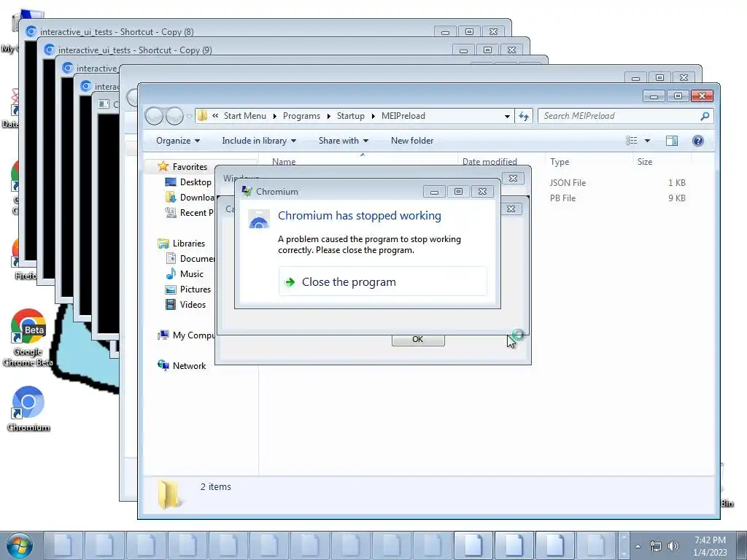Click Close the program in Chromium dialog
747x560 pixels.
click(x=382, y=282)
